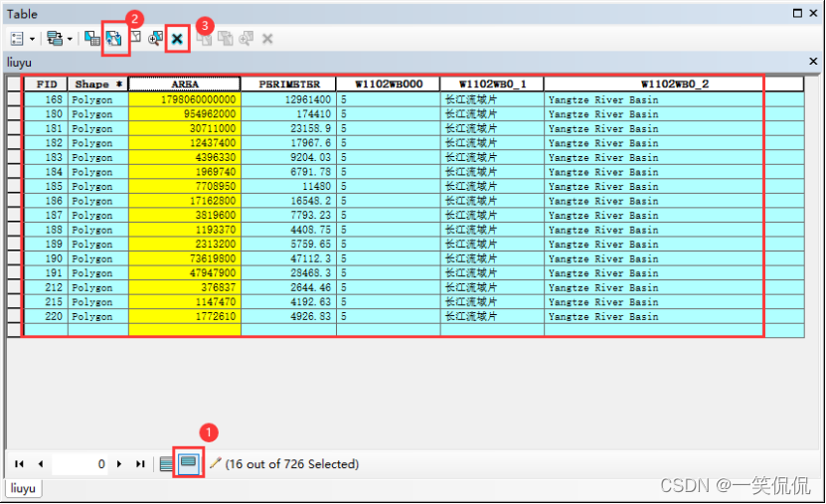The width and height of the screenshot is (826, 504).
Task: Click FID cell 215
Action: pos(46,302)
